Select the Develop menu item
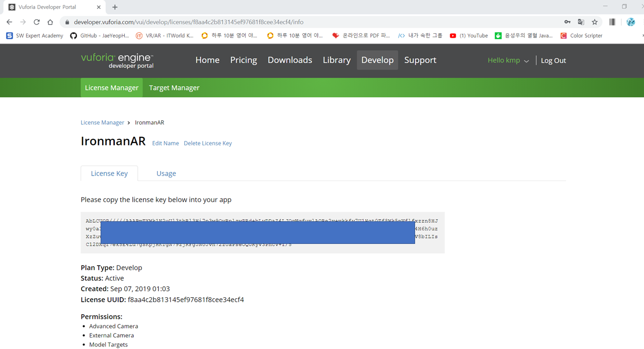Viewport: 644px width, 349px height. [x=377, y=60]
